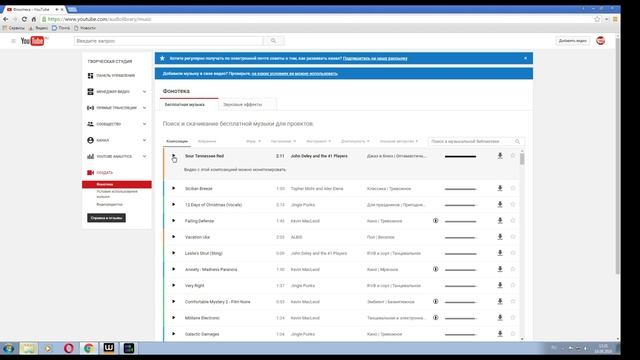Open the Instrument (Инструмент) filter dropdown

(x=318, y=141)
